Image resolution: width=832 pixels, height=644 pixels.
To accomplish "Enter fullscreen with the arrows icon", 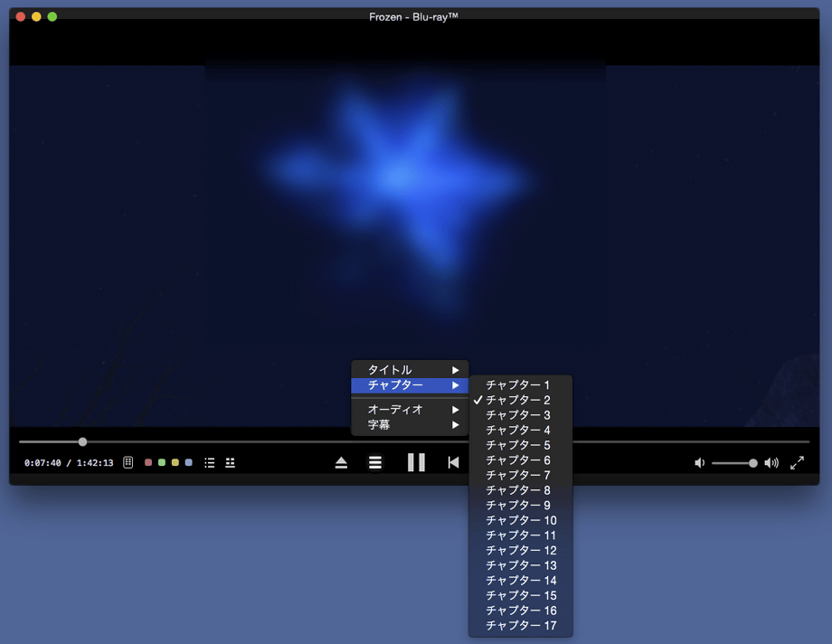I will click(797, 463).
